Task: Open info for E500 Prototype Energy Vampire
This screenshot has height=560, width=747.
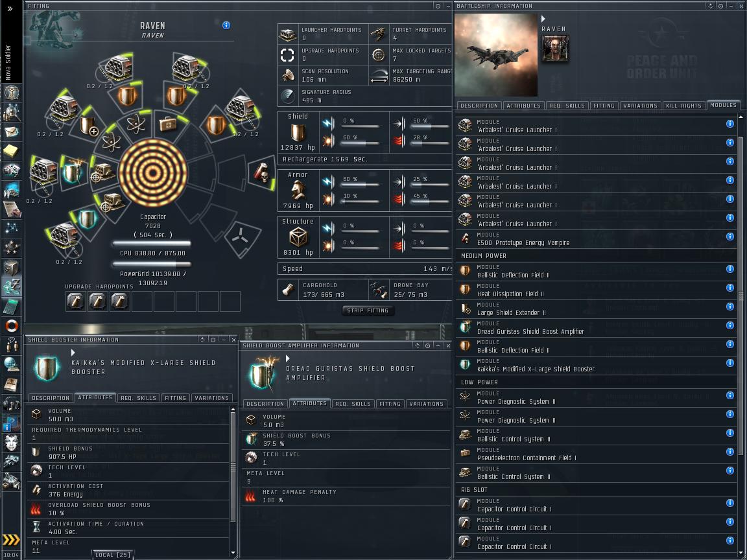Action: click(x=729, y=237)
